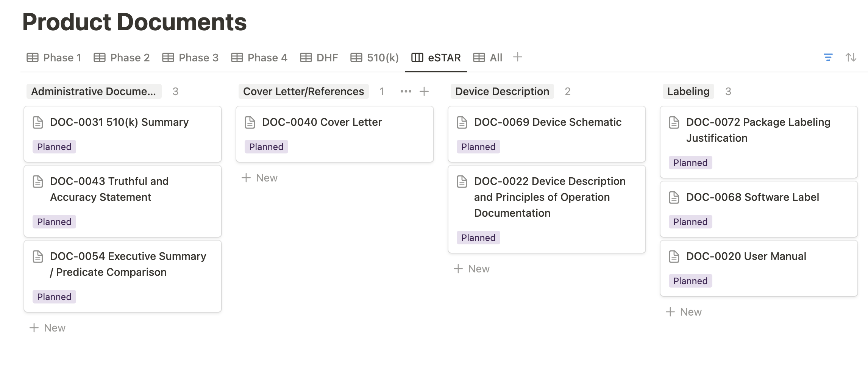Open the DHF view tab
The height and width of the screenshot is (391, 868).
(x=319, y=58)
